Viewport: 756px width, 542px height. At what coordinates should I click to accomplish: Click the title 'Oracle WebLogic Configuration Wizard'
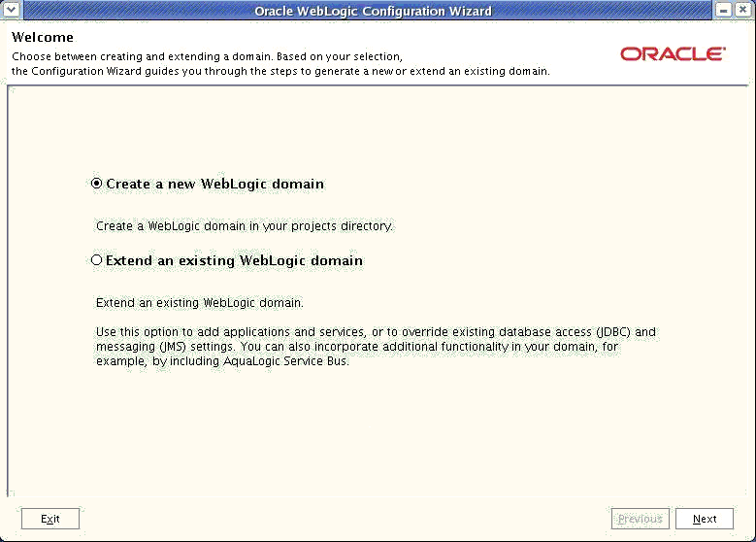(x=374, y=11)
